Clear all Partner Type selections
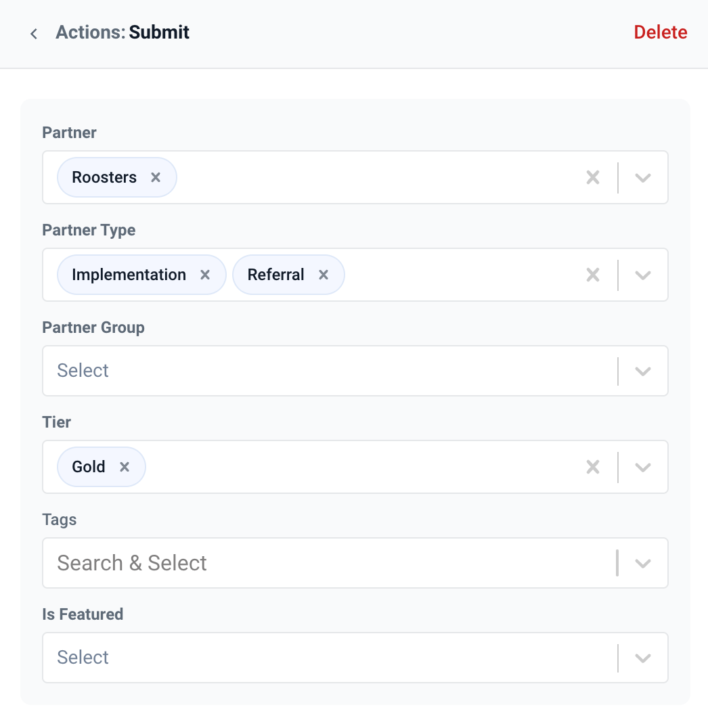Screen dimensions: 708x728 tap(593, 275)
